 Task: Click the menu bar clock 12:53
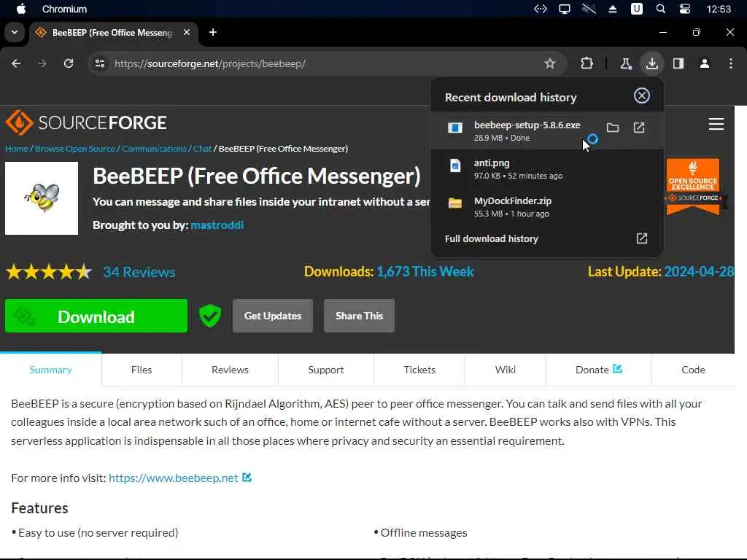pyautogui.click(x=719, y=9)
